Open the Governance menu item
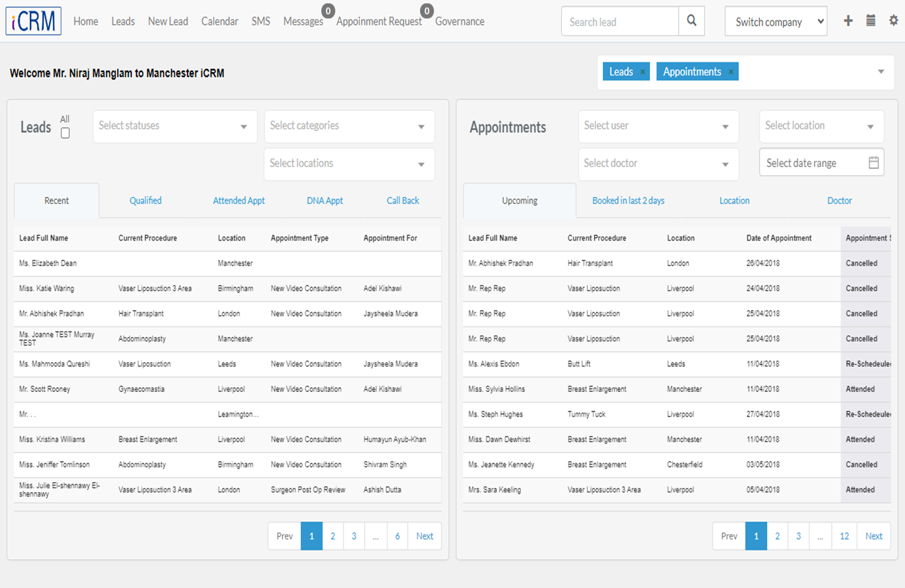 (459, 21)
